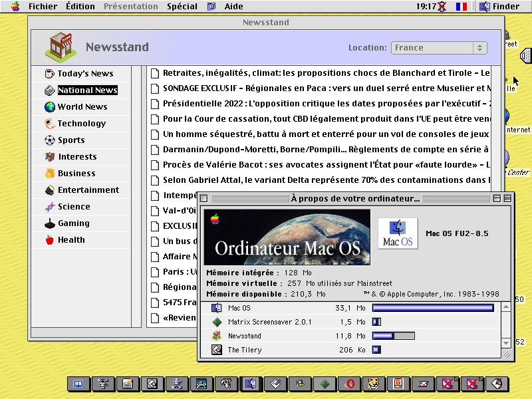Open the Selon Gabriel Attal variant Delta article

pos(326,180)
